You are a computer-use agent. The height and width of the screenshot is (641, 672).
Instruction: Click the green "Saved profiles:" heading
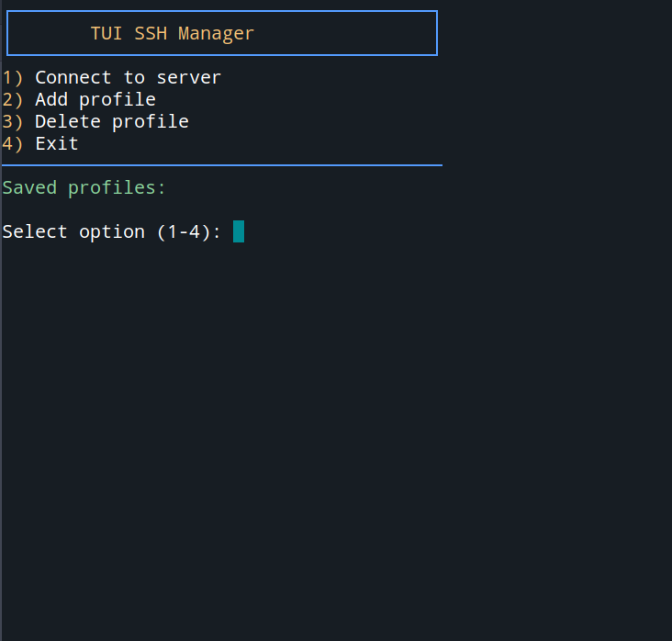(84, 188)
